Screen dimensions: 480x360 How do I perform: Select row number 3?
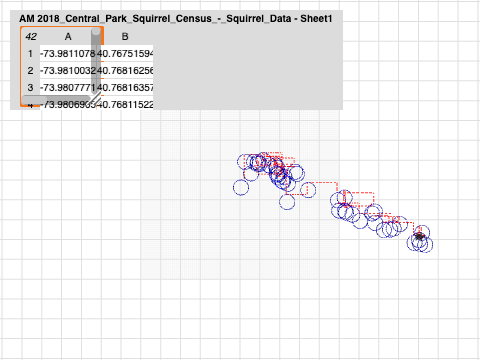(30, 87)
